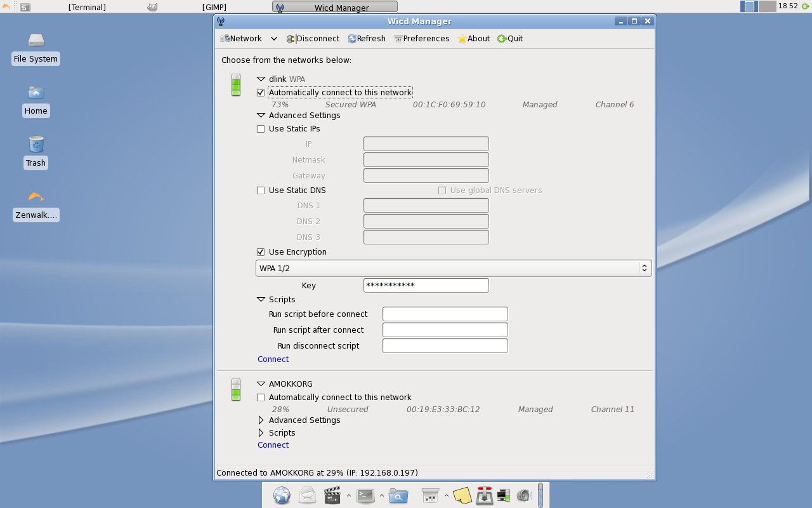Image resolution: width=812 pixels, height=508 pixels.
Task: Show the About dialog
Action: pos(474,39)
